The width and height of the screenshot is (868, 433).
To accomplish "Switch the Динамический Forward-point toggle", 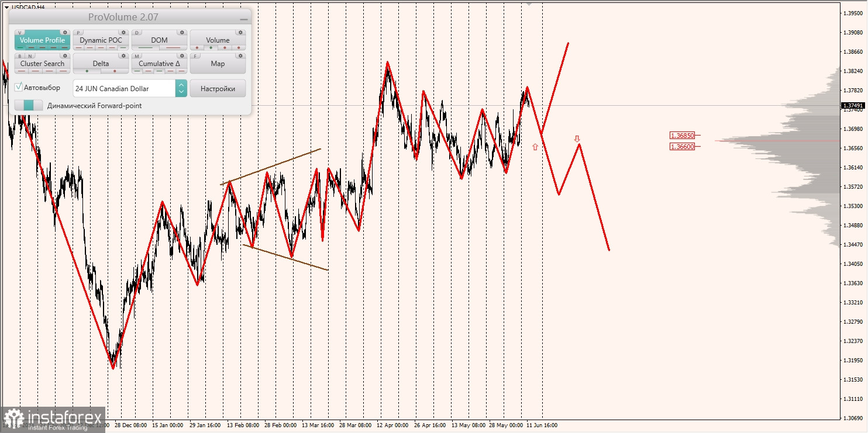I will click(x=29, y=105).
